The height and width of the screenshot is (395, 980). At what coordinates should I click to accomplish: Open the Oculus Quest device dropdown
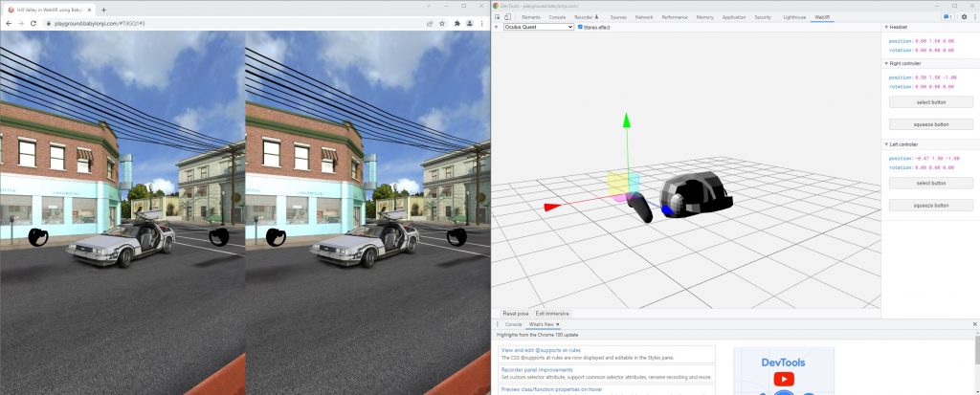(539, 27)
